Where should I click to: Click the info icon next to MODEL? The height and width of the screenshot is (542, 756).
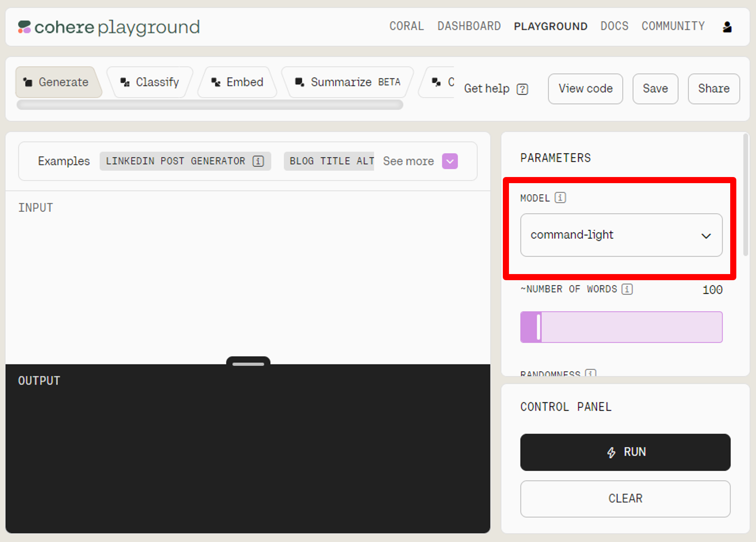point(560,198)
